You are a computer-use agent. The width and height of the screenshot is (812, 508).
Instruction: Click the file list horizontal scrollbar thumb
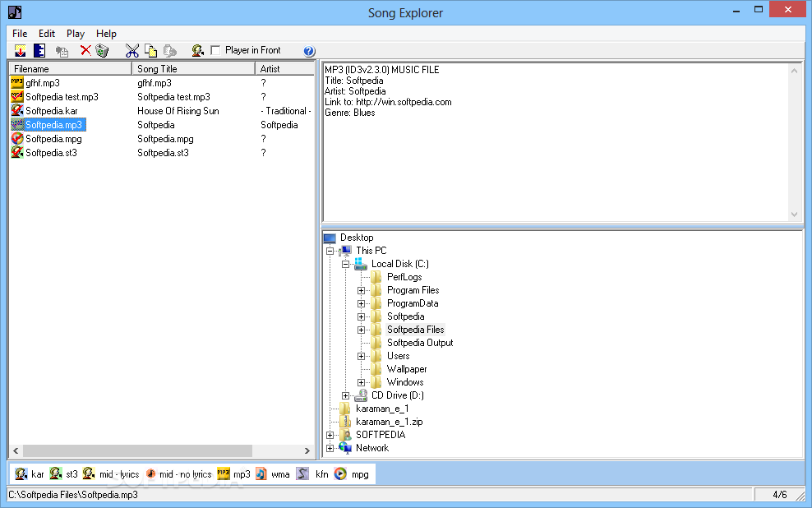[x=137, y=451]
